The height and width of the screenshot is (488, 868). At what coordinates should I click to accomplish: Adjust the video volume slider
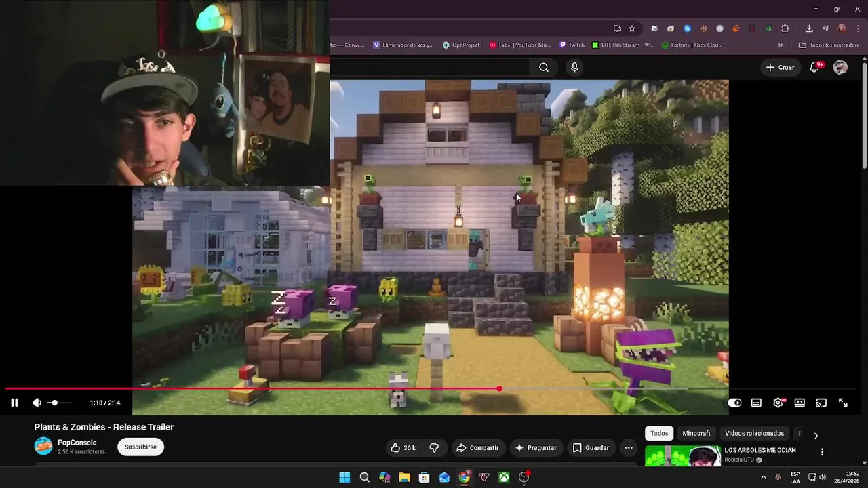(58, 403)
